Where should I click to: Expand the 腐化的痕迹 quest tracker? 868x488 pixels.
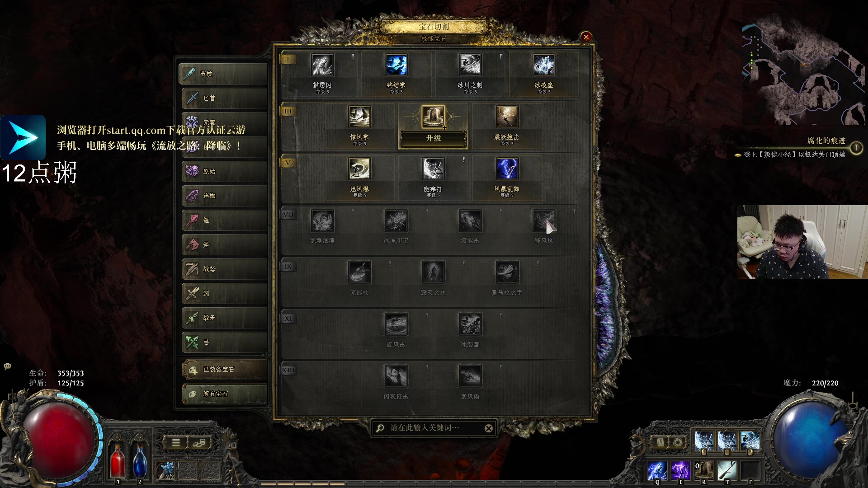click(x=856, y=148)
